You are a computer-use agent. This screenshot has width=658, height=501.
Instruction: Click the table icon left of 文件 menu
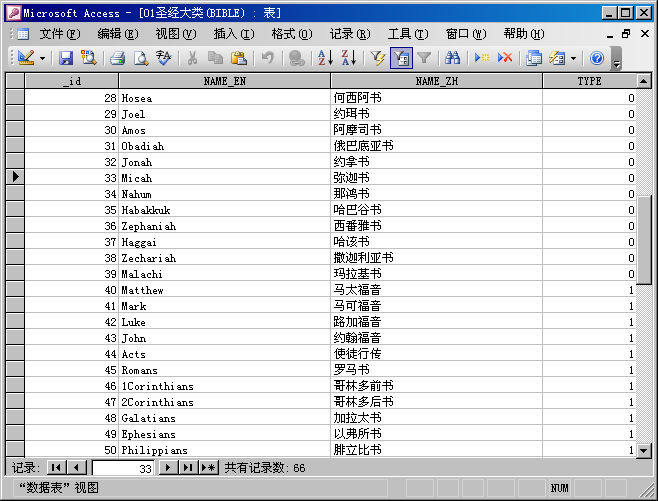[x=23, y=34]
